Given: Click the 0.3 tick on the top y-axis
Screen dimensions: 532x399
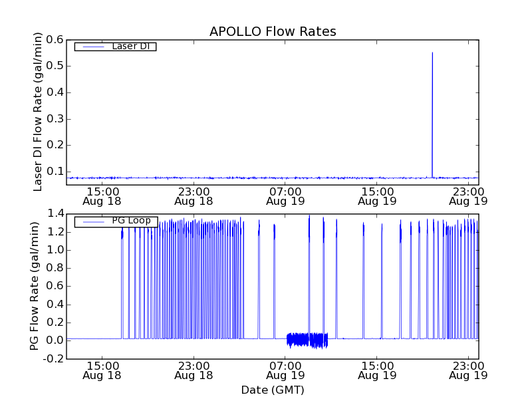Looking at the screenshot, I should pos(55,118).
